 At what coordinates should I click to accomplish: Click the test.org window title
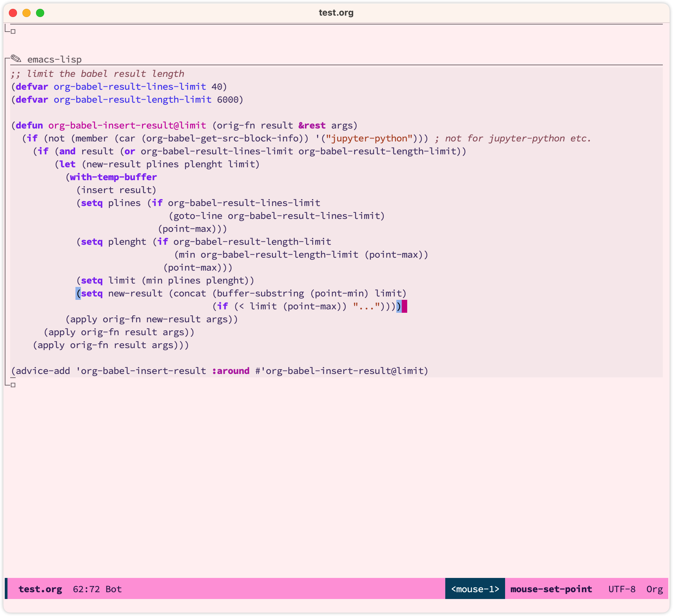[x=336, y=13]
